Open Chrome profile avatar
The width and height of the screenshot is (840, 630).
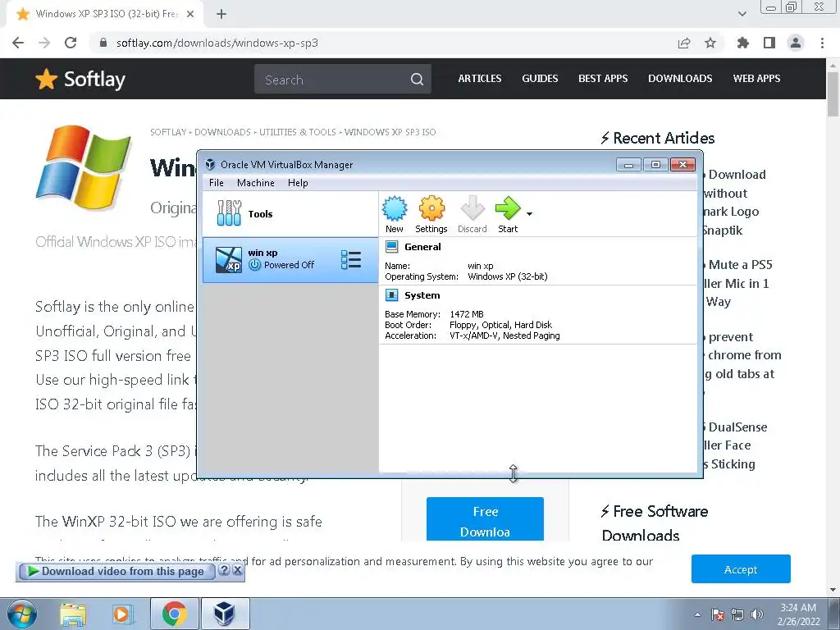[796, 43]
